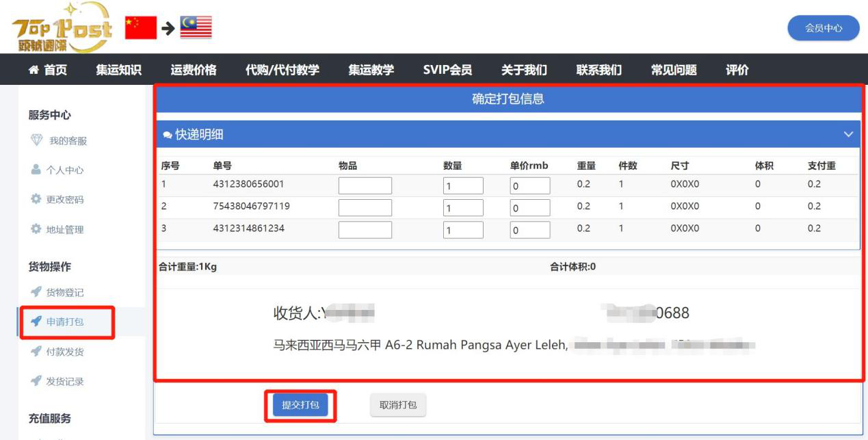Select 申请打包 in the sidebar
868x440 pixels.
(64, 322)
